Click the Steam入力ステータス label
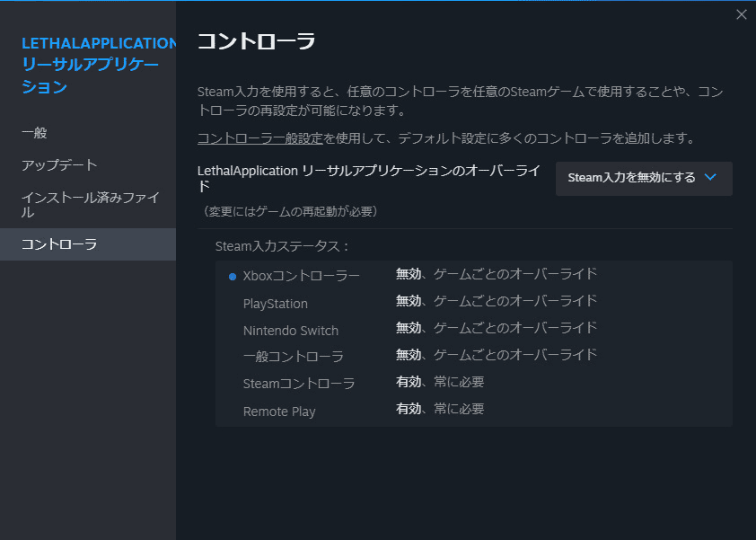 282,246
